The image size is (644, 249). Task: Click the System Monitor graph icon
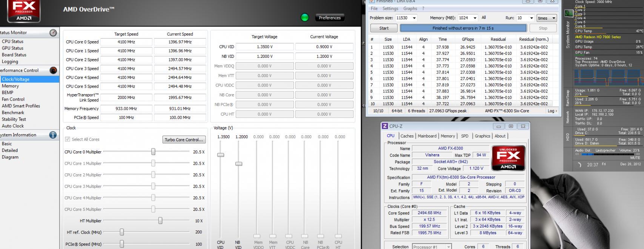pyautogui.click(x=569, y=13)
